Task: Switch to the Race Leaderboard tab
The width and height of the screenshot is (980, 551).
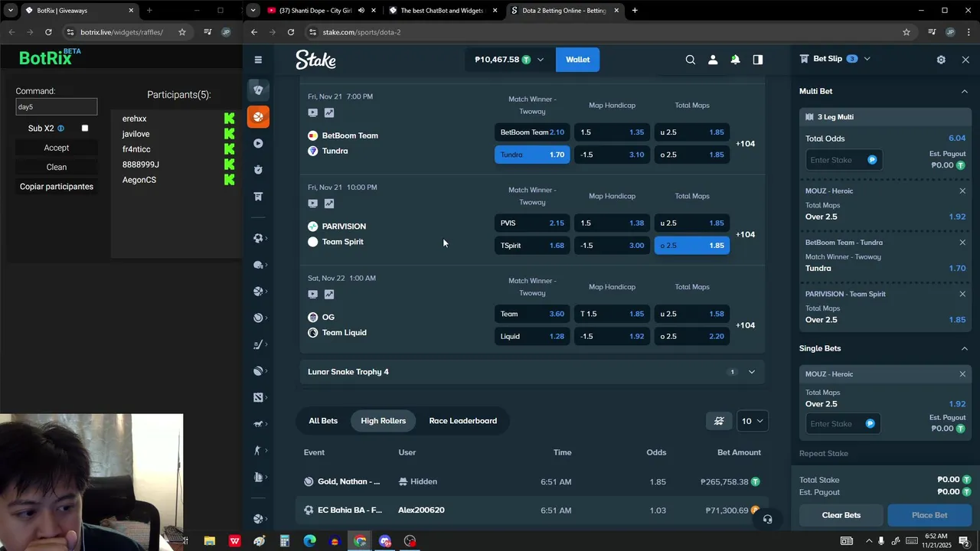Action: pos(463,421)
